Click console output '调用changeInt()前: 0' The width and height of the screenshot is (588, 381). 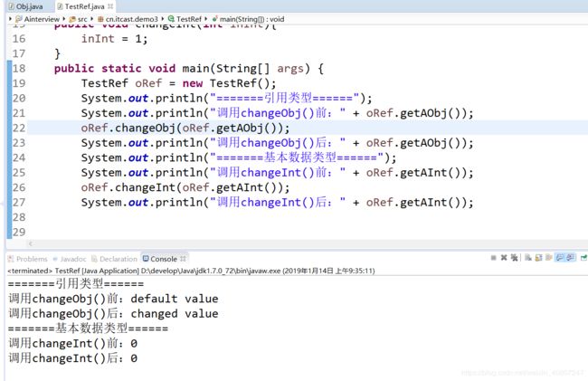click(x=72, y=343)
